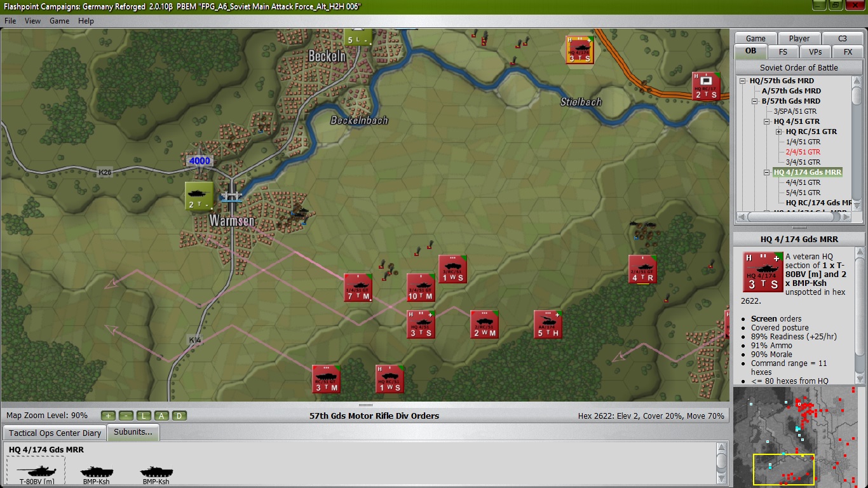The image size is (868, 488).
Task: Click the green NATO tank unit near Warmsen
Action: [x=200, y=196]
